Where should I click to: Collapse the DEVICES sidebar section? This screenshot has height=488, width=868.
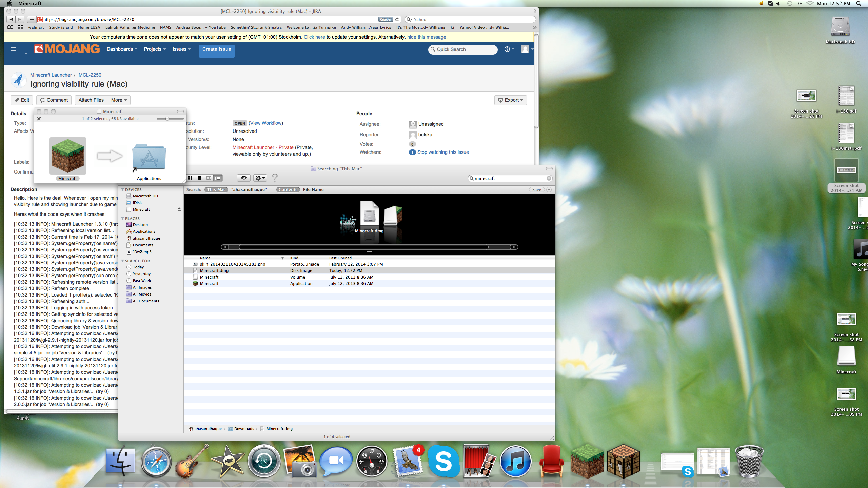[123, 190]
